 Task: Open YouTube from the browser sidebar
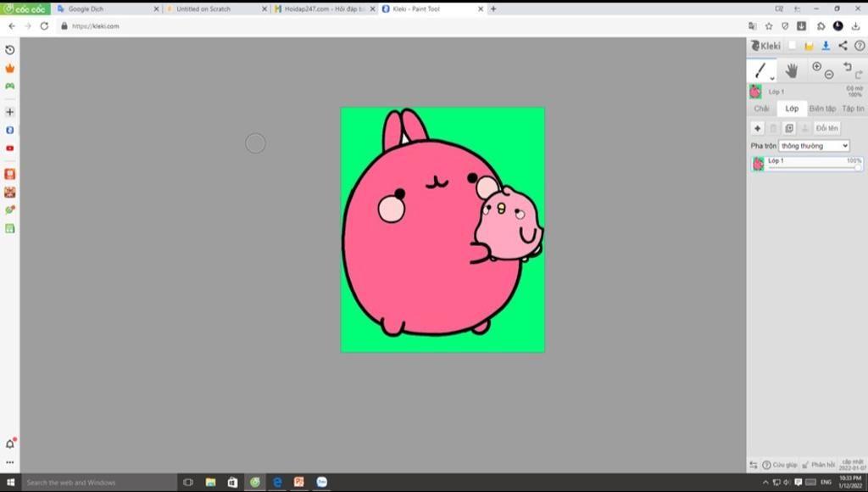click(10, 148)
